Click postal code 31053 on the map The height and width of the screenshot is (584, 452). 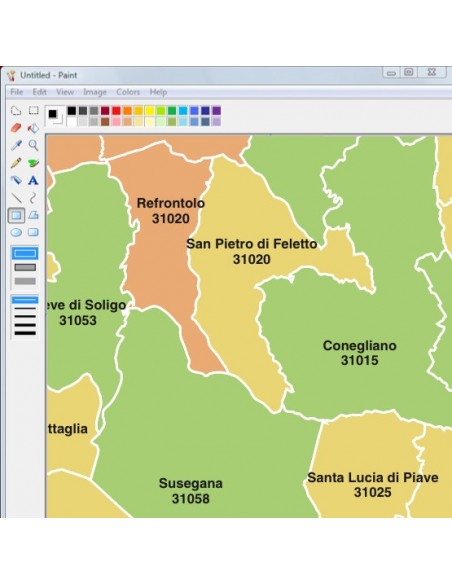coord(78,320)
